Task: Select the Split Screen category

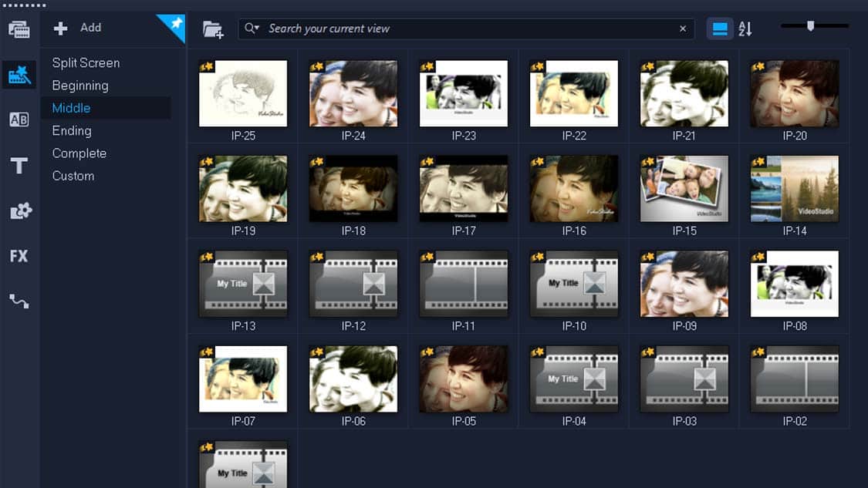Action: click(86, 63)
